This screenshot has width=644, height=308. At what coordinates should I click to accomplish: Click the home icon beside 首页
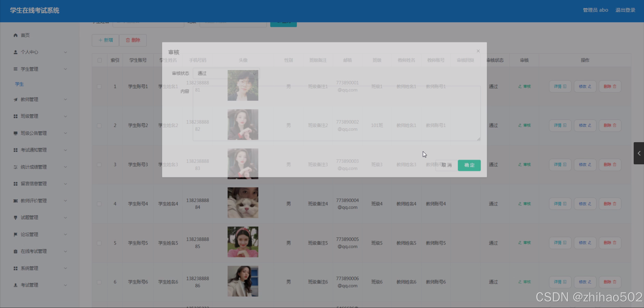pos(15,35)
